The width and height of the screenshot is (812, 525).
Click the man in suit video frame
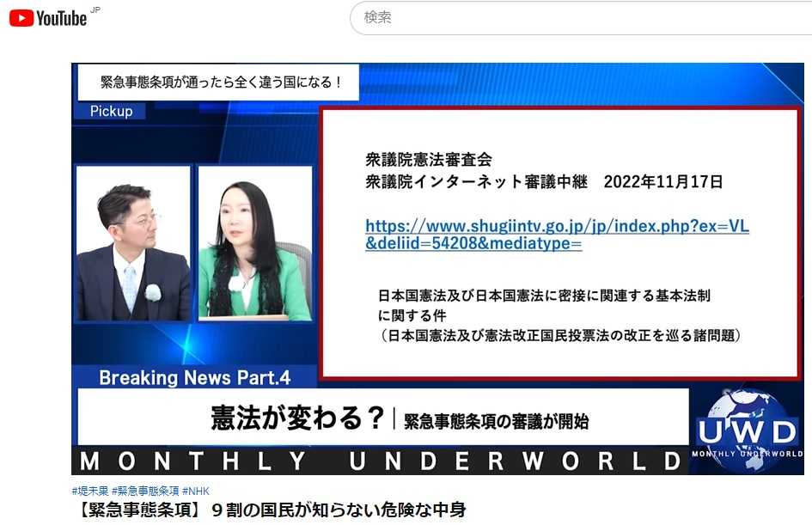pyautogui.click(x=133, y=243)
